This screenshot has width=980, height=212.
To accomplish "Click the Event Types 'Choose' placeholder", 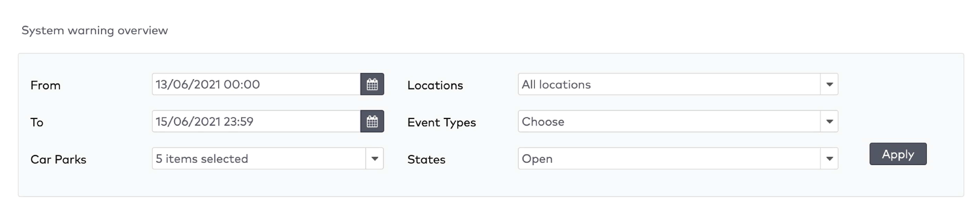I will (x=543, y=121).
